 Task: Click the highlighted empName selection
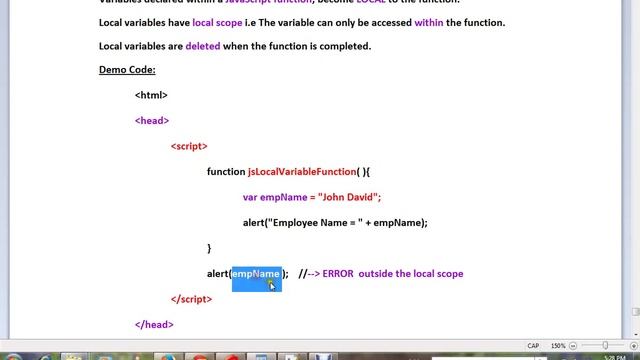pos(256,279)
